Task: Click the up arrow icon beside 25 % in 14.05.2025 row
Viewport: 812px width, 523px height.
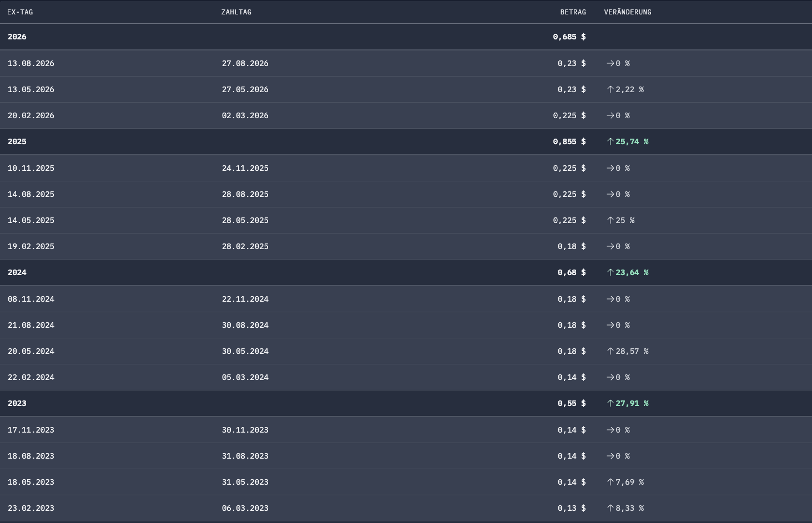Action: coord(610,220)
